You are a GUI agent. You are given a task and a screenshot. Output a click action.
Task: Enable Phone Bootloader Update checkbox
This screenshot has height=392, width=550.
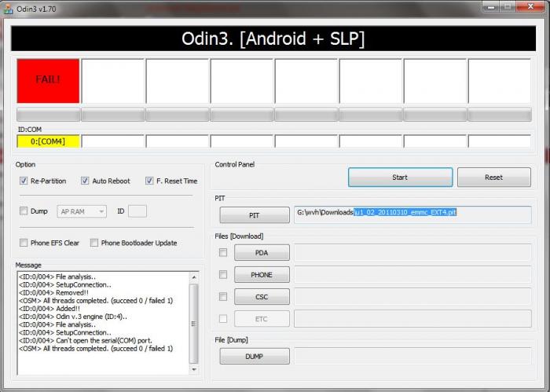point(94,243)
